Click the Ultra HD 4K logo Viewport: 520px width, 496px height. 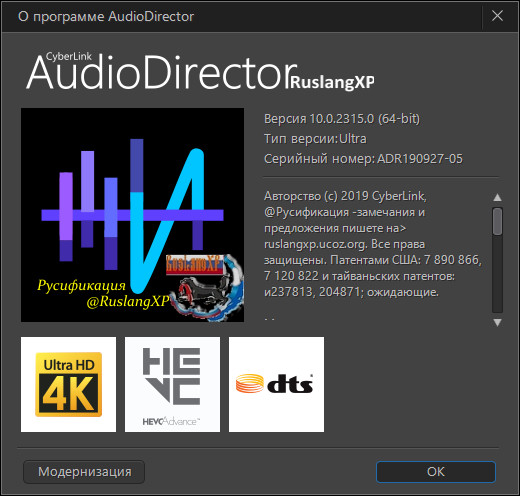tap(68, 384)
